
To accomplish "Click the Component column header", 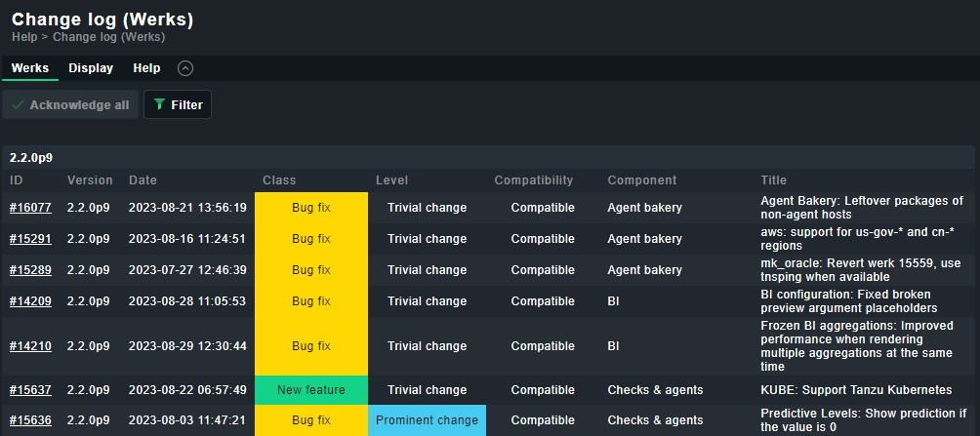I will click(x=641, y=180).
